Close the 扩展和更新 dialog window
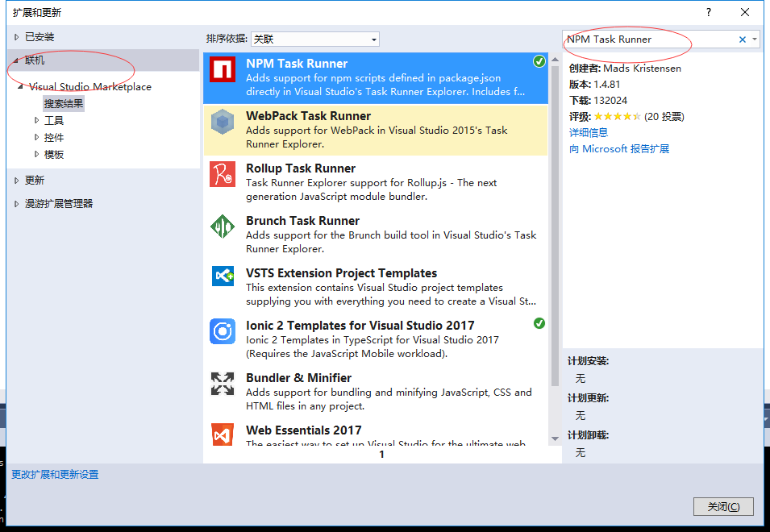Viewport: 770px width, 532px height. pyautogui.click(x=744, y=12)
